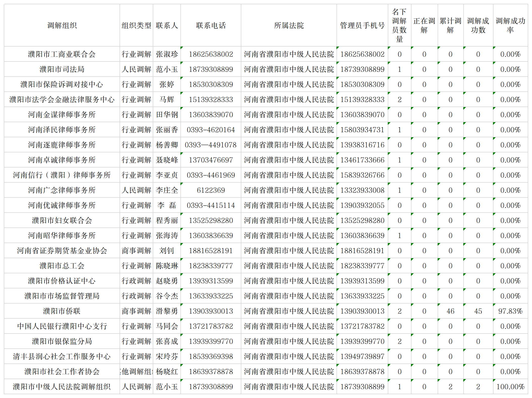532x398 pixels.
Task: Click admin phone 13938316716
Action: coord(362,145)
